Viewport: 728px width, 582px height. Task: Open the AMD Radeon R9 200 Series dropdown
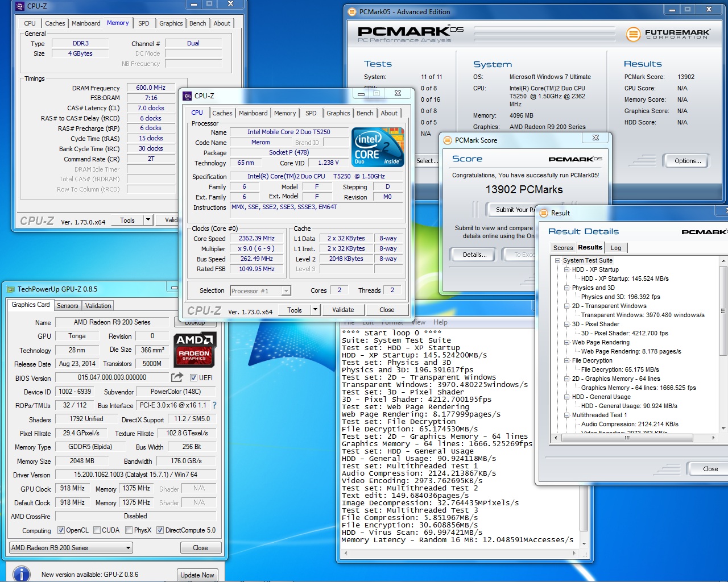pos(71,548)
